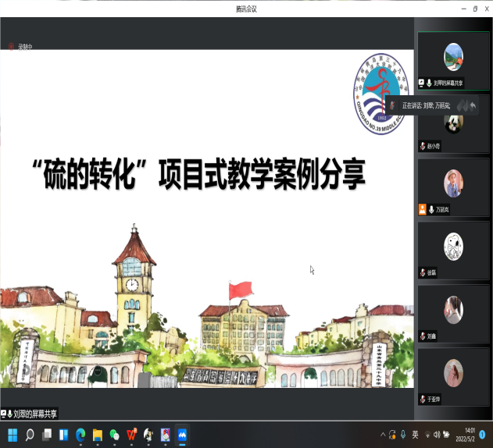Open Task View from taskbar
Image resolution: width=493 pixels, height=448 pixels.
point(47,434)
